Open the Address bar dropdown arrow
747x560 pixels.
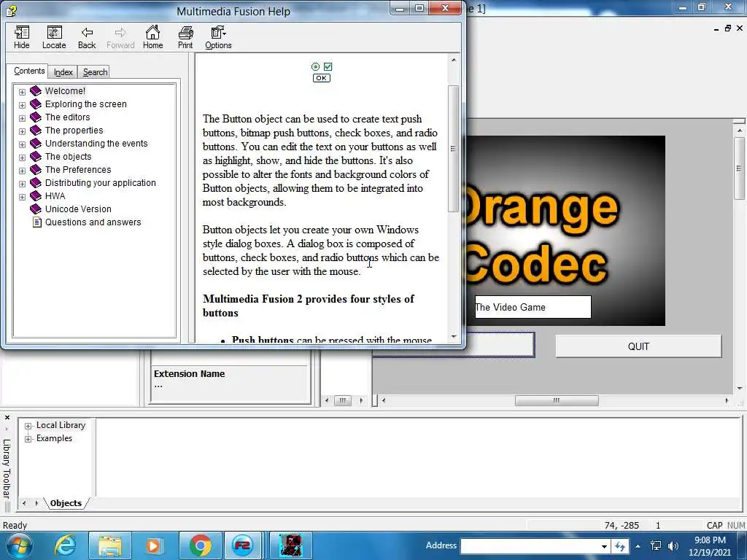pyautogui.click(x=604, y=546)
